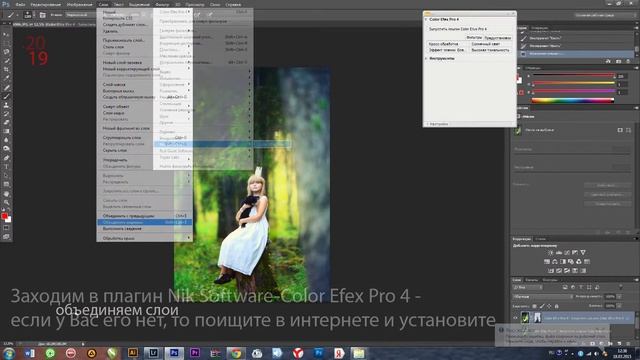Select the Gradient tool
Screen dimensions: 640x360
click(x=6, y=131)
